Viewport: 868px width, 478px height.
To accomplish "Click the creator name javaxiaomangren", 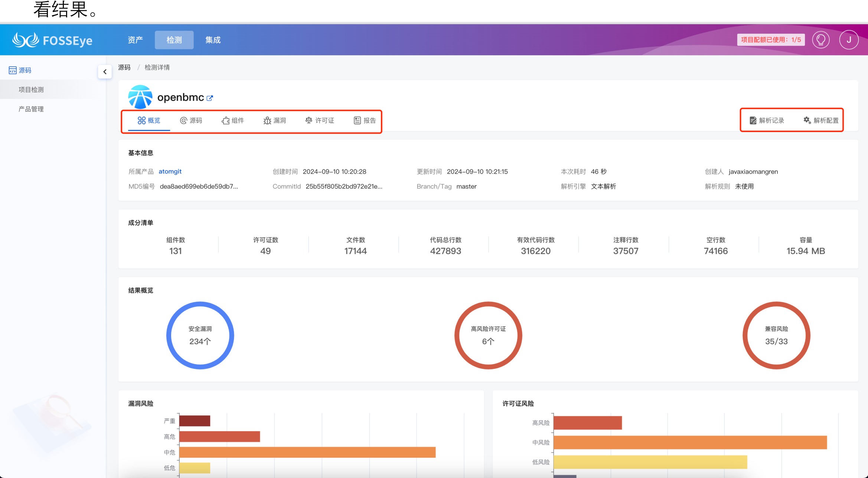I will coord(753,171).
